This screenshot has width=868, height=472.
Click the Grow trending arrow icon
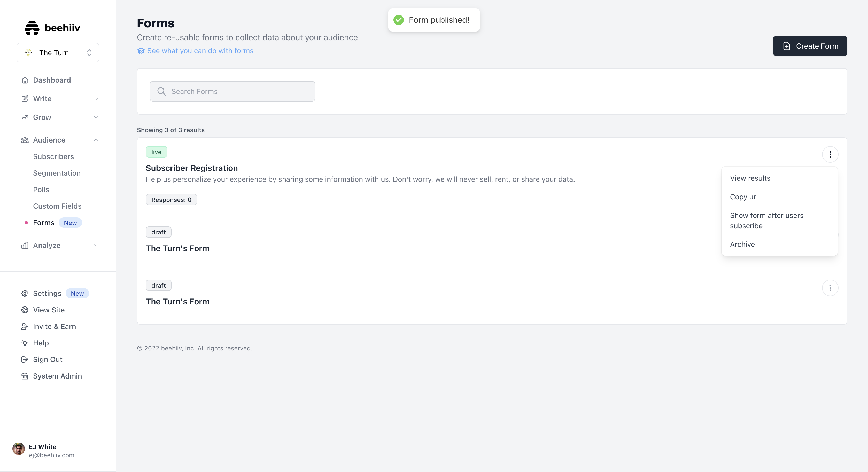(25, 117)
